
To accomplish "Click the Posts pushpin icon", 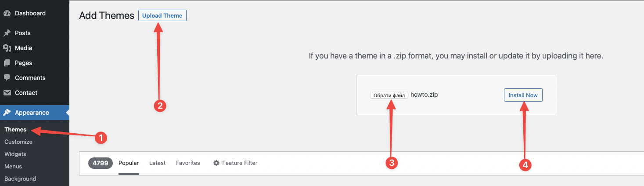I will [7, 33].
